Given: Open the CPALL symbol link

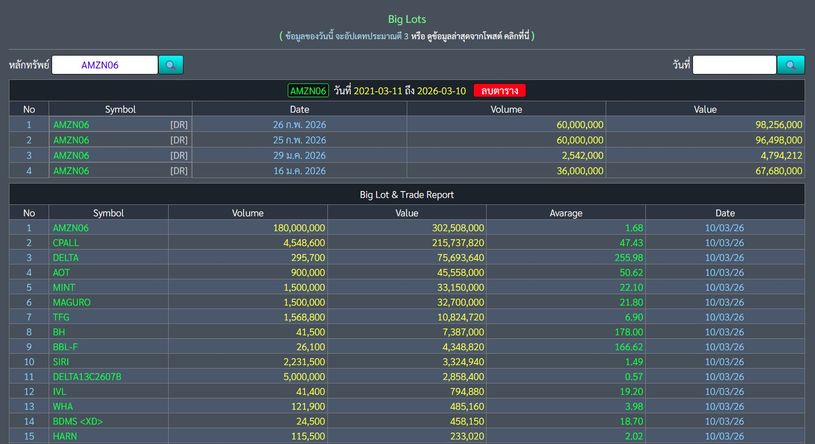Looking at the screenshot, I should (x=66, y=243).
